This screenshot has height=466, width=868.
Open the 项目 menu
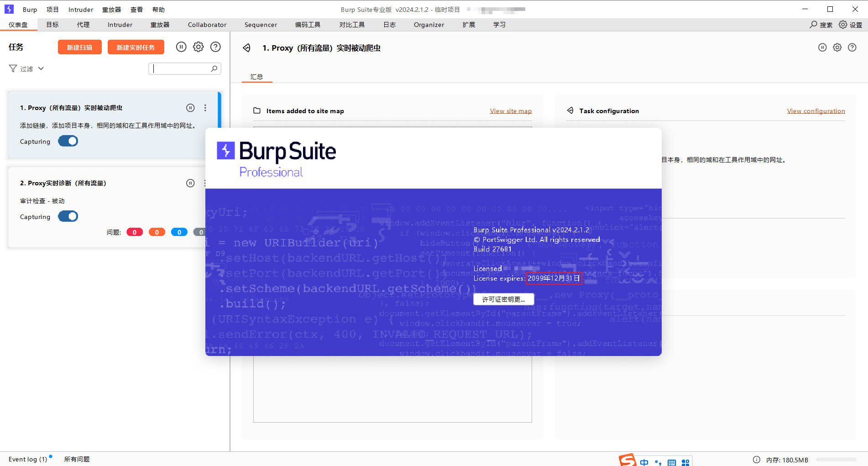[x=52, y=10]
